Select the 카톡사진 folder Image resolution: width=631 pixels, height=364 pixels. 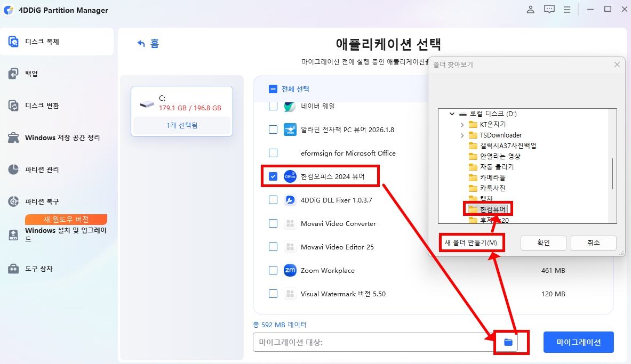492,188
